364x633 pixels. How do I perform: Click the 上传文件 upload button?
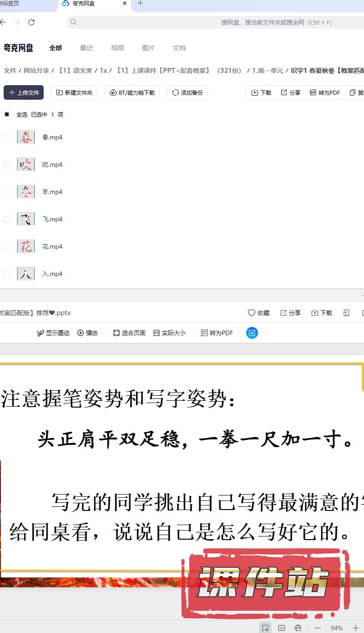[x=24, y=92]
